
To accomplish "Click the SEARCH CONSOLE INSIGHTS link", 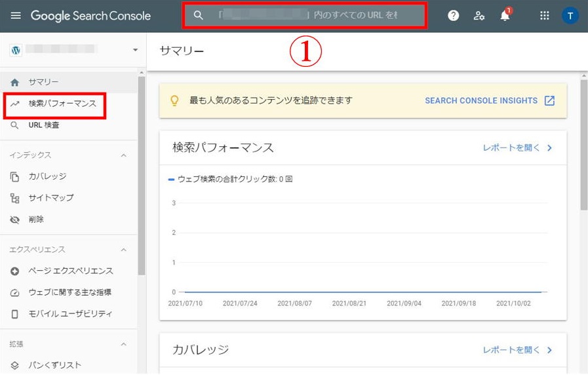I will [480, 101].
